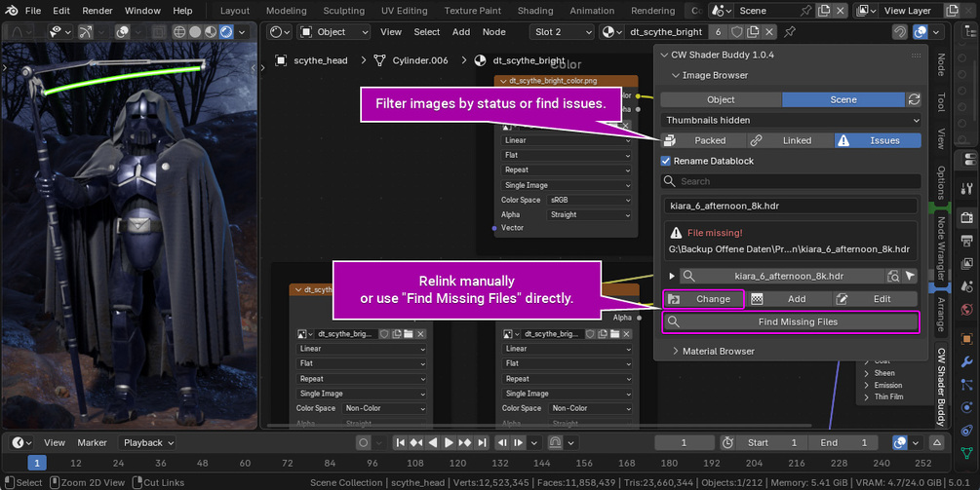
Task: Create a new scene copy icon
Action: (824, 11)
